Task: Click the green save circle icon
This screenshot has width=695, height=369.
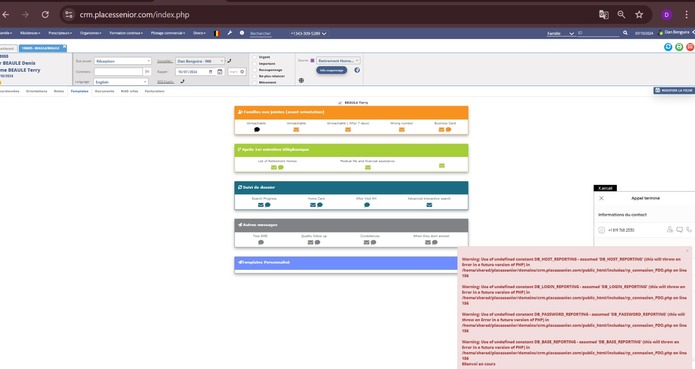Action: 679,47
